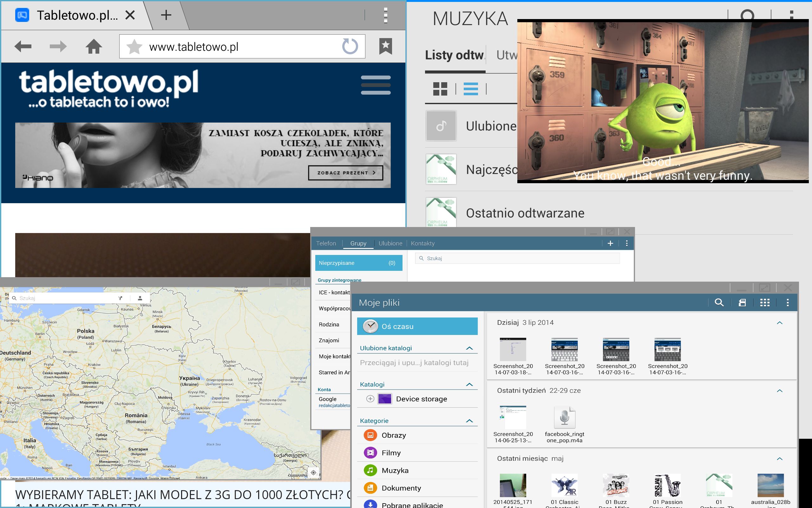The width and height of the screenshot is (812, 508).
Task: Collapse Kategorie section
Action: point(469,421)
